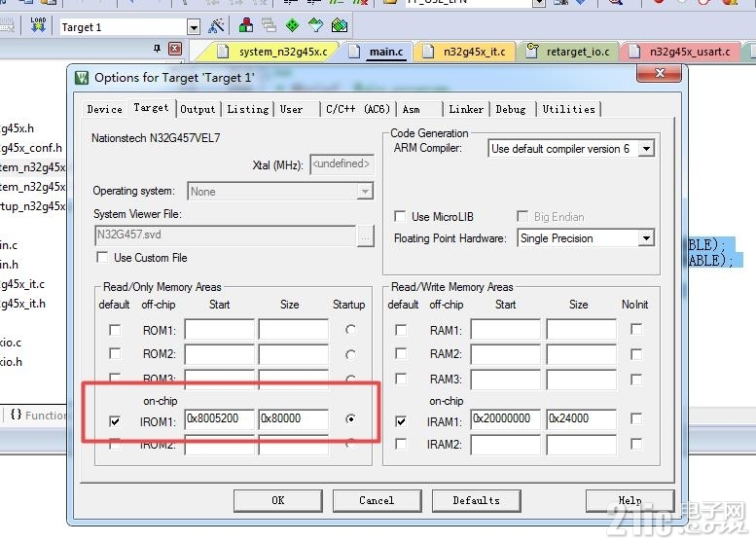Click the IRAM1 Start field 0x20000000
Screen dimensions: 756x543
tap(506, 418)
